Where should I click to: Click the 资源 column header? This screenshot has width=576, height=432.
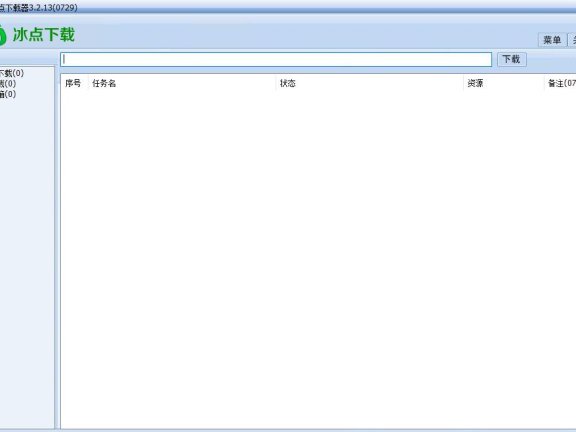[503, 83]
